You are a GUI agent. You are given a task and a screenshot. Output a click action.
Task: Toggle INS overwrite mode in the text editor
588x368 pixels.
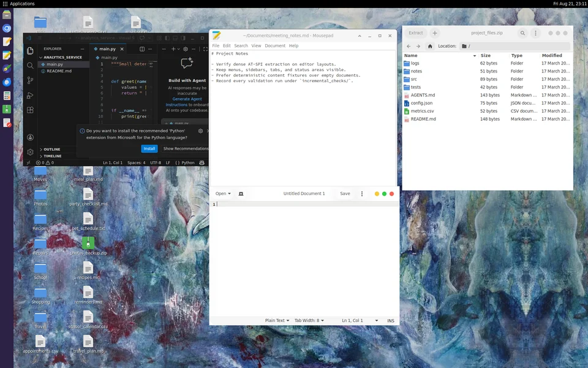pyautogui.click(x=390, y=321)
